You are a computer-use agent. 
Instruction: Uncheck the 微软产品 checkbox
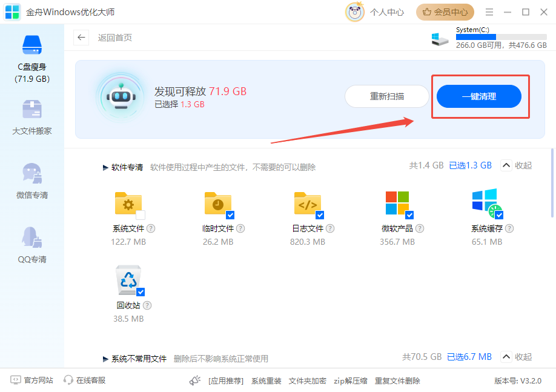coord(409,215)
